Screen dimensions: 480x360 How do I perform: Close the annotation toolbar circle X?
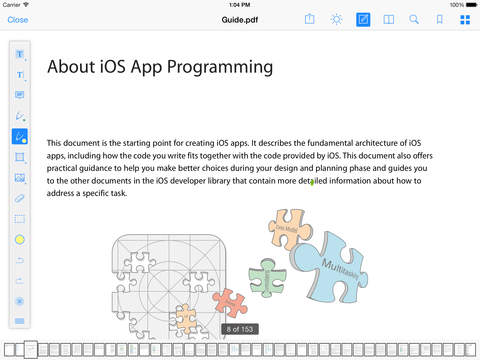[20, 301]
